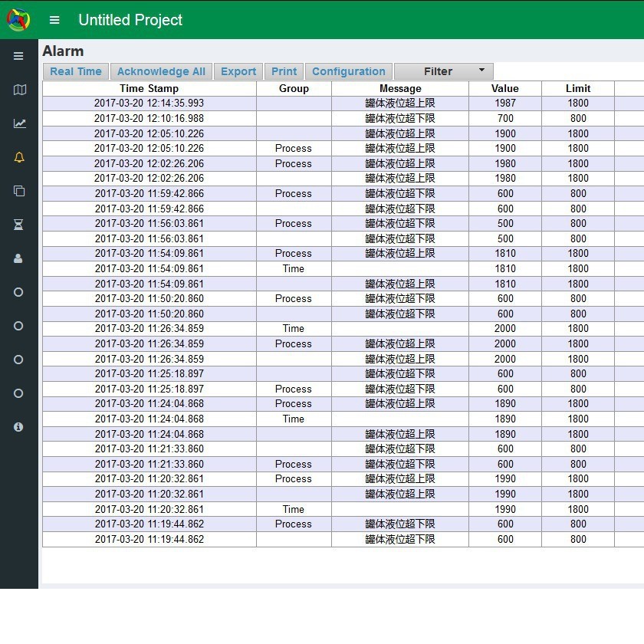
Task: Print the alarm table
Action: [x=284, y=71]
